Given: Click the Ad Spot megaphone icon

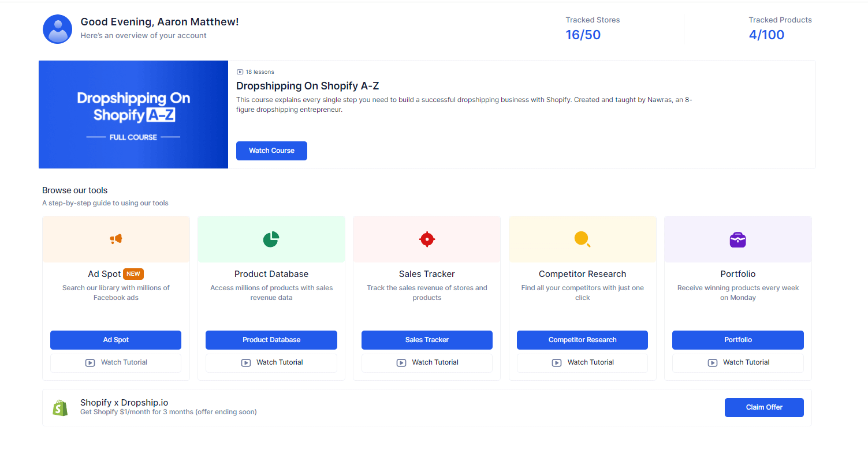Looking at the screenshot, I should (116, 238).
